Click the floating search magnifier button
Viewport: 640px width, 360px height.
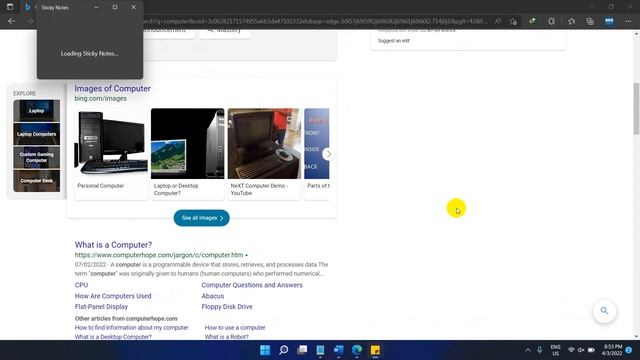(604, 311)
